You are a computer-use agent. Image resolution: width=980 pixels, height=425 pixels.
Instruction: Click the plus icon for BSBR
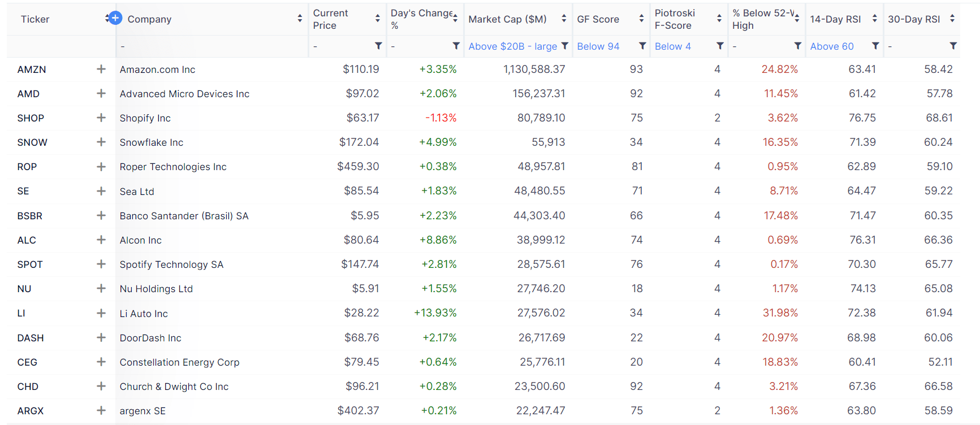(101, 215)
